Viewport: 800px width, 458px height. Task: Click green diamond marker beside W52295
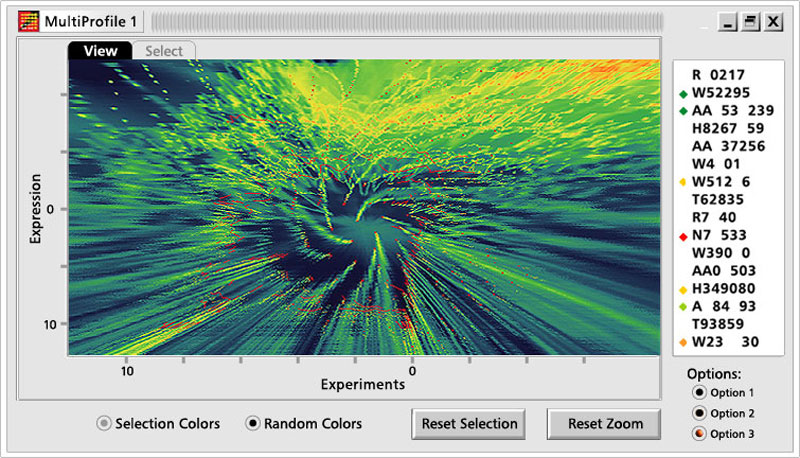point(683,94)
